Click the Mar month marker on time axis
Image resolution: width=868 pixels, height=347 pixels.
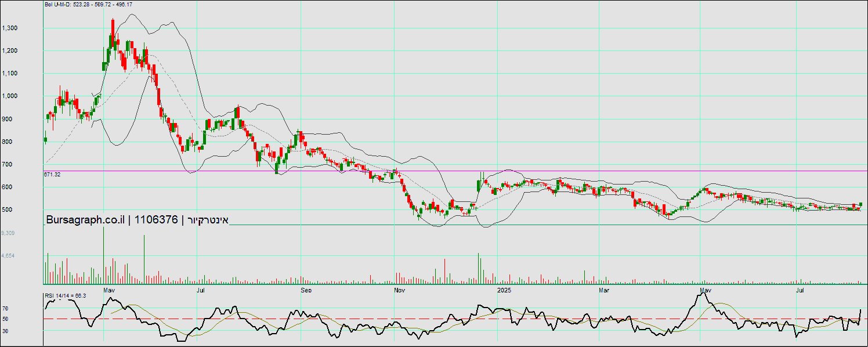click(605, 289)
